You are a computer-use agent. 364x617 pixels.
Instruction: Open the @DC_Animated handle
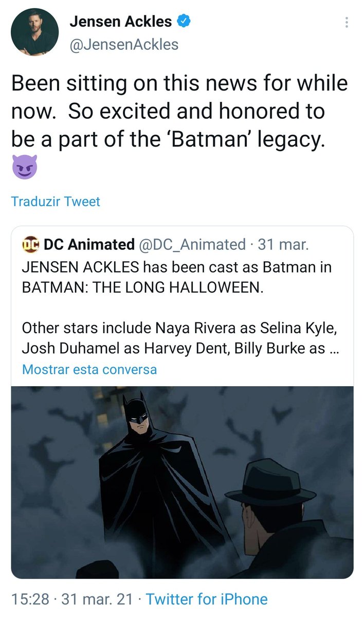[x=192, y=245]
